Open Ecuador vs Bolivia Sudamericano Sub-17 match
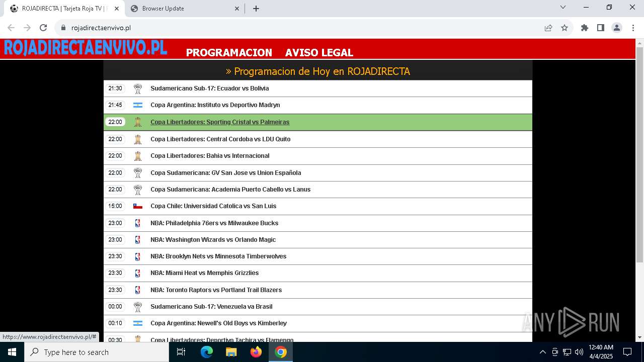Screen dimensions: 644x362 point(209,88)
